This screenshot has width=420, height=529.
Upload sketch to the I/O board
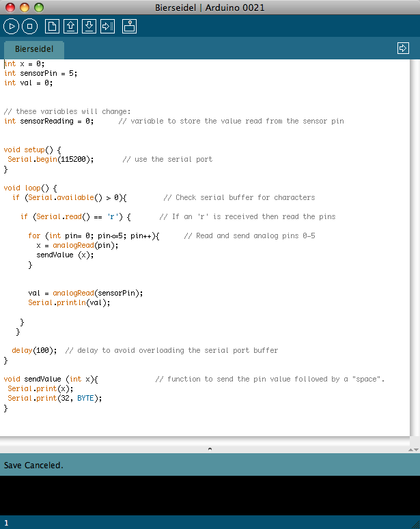(107, 27)
